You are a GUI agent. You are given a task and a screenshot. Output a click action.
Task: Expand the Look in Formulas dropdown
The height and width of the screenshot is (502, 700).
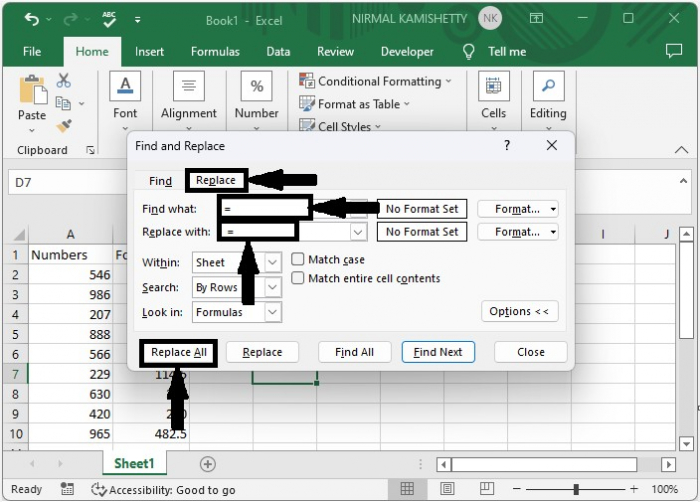[273, 312]
